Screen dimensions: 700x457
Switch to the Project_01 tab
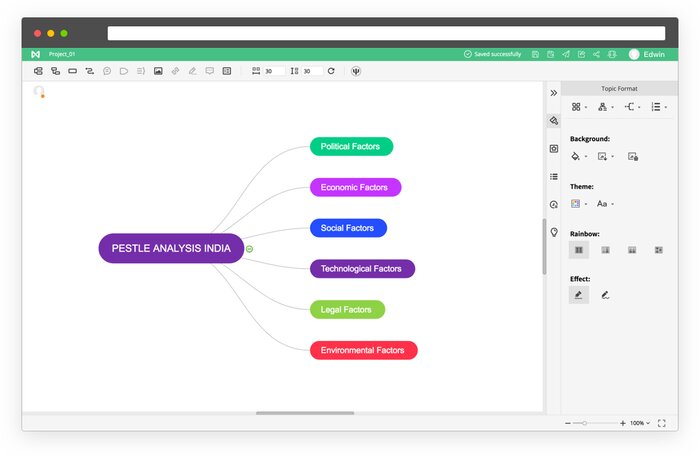click(x=62, y=54)
